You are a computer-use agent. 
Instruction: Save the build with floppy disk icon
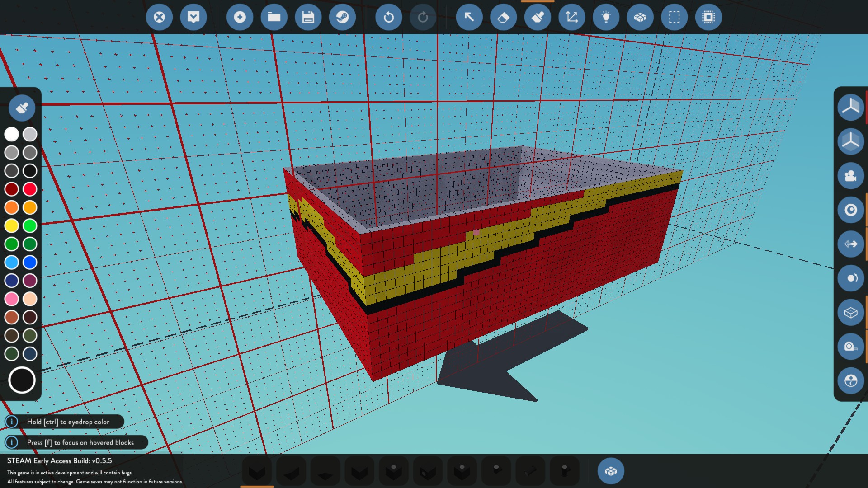[x=308, y=18]
